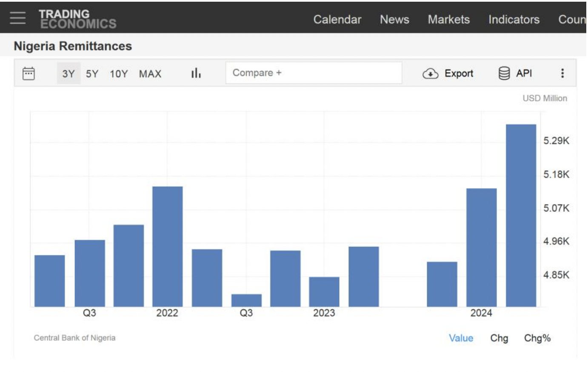
Task: Open the calendar date range icon
Action: coord(29,73)
